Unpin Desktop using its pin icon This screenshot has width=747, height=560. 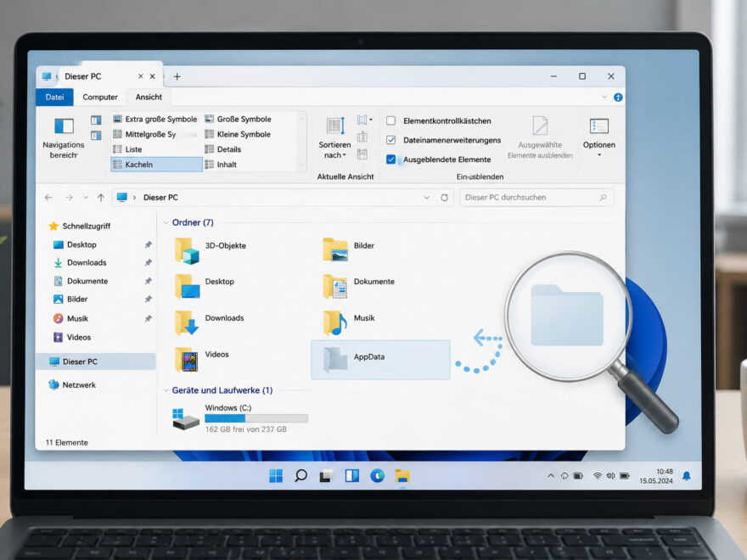pyautogui.click(x=149, y=244)
